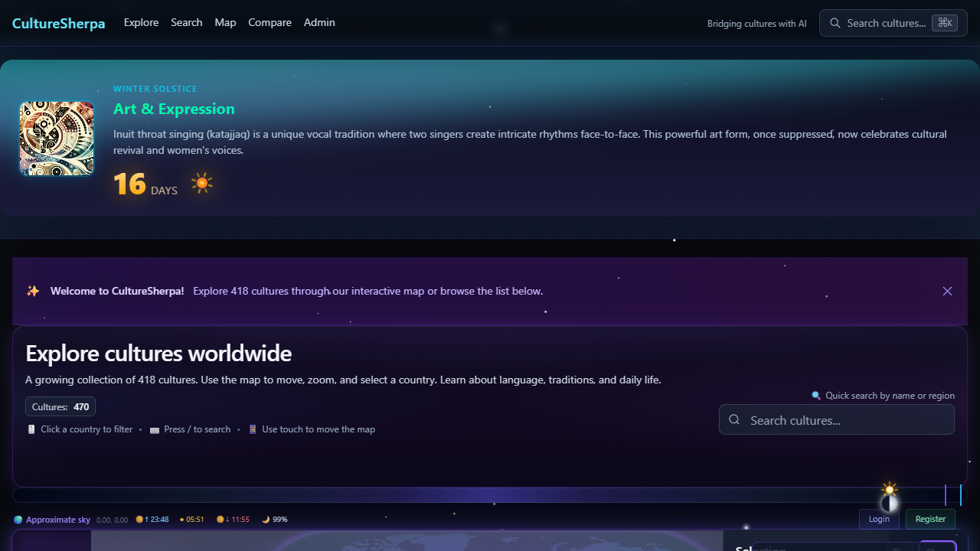Click the ⌘K shortcut badge
This screenshot has height=551, width=980.
pos(944,23)
